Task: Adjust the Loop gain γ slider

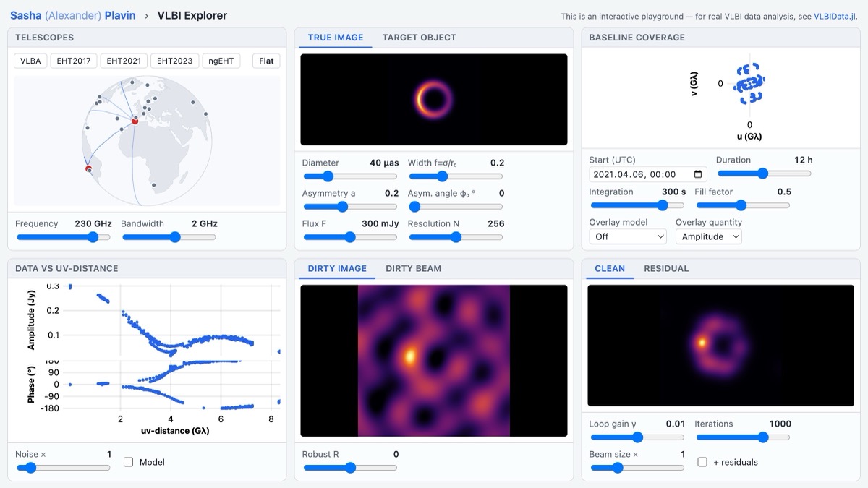Action: [637, 437]
